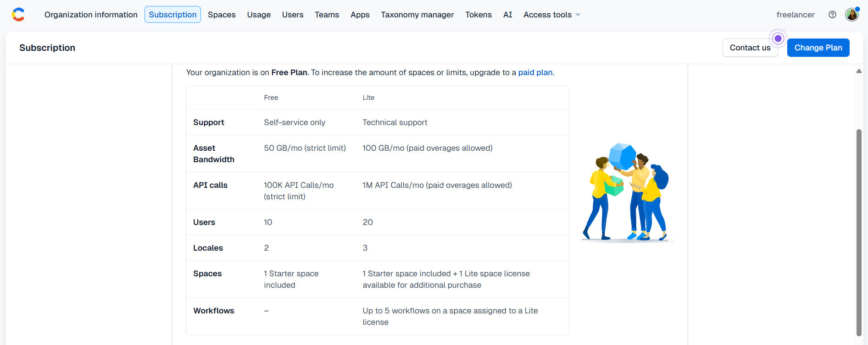Switch to the Spaces tab
Image resolution: width=868 pixels, height=345 pixels.
tap(222, 15)
